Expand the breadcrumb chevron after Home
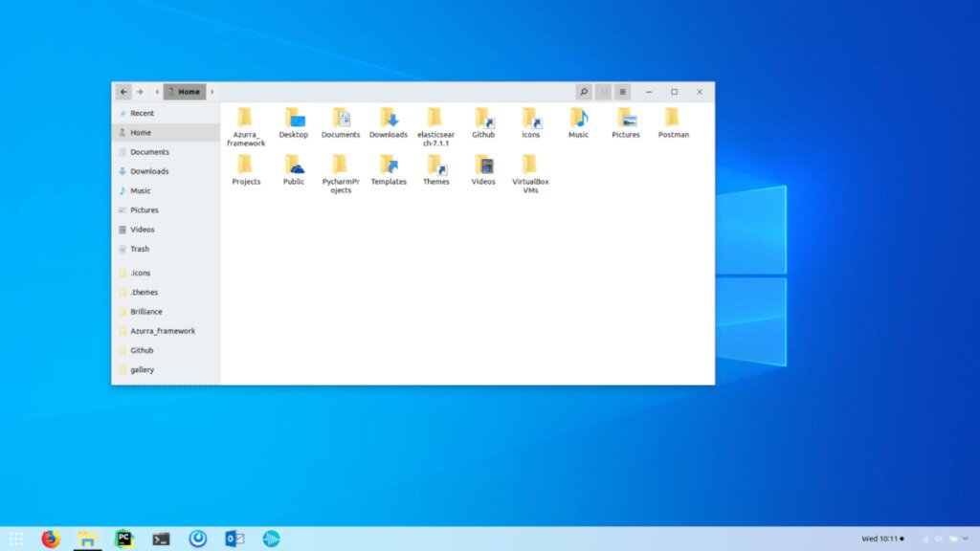 (x=212, y=91)
